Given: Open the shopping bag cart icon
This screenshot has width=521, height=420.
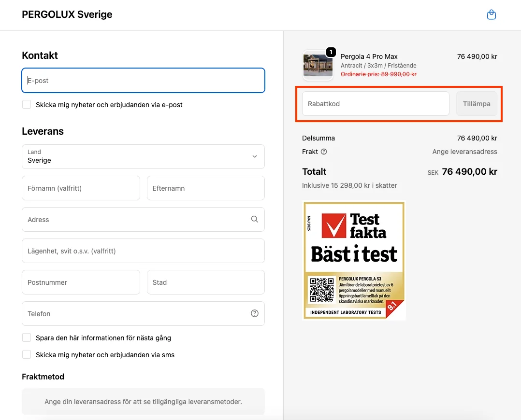Looking at the screenshot, I should point(491,14).
